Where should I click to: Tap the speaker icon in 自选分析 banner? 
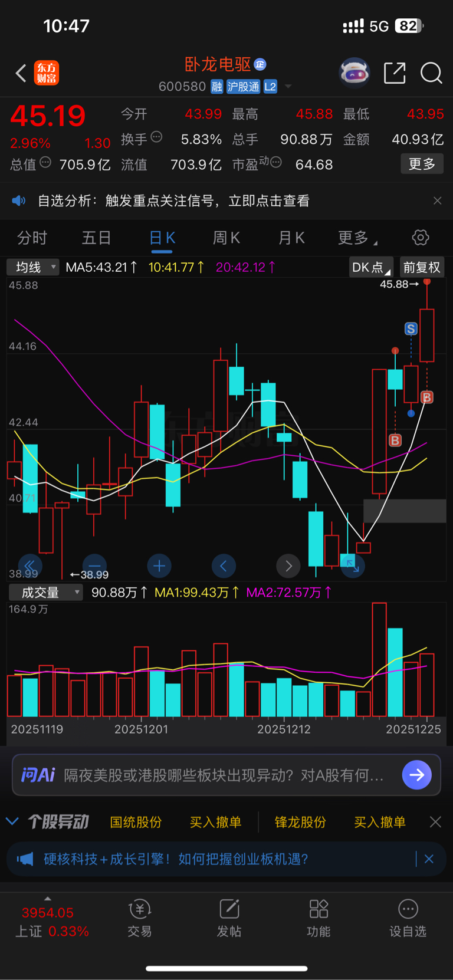[19, 200]
